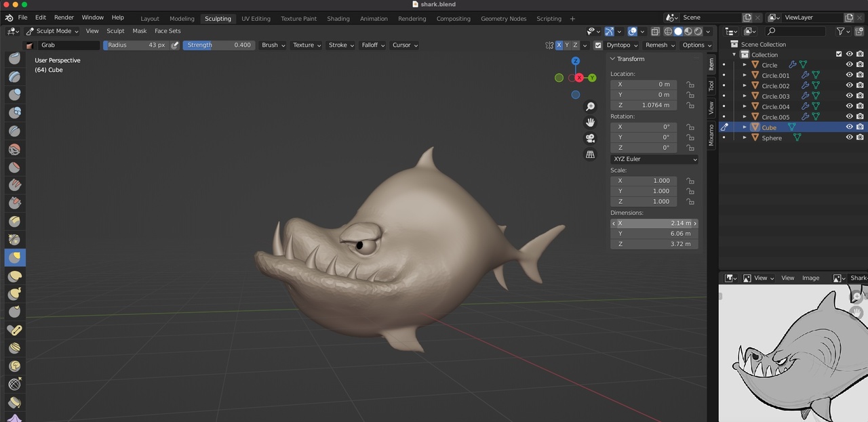Viewport: 868px width, 422px height.
Task: Select the Inflate sculpt brush
Action: [x=14, y=167]
